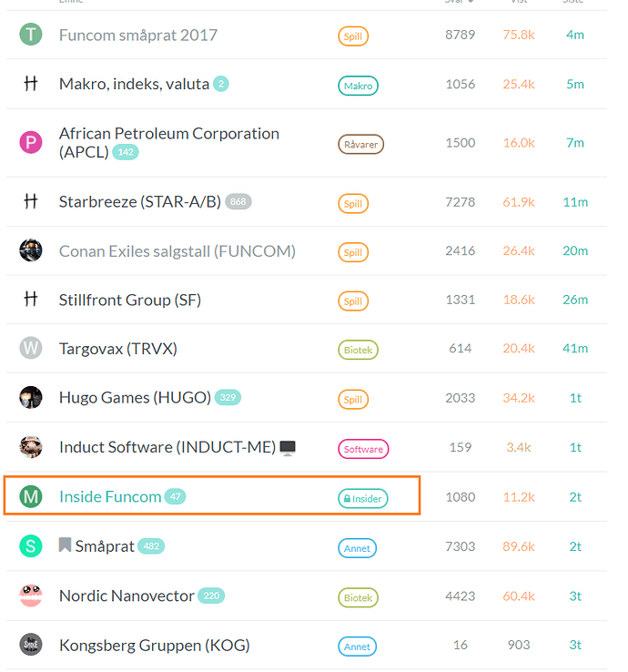
Task: Click the grey W avatar beside Targovax
Action: click(31, 349)
